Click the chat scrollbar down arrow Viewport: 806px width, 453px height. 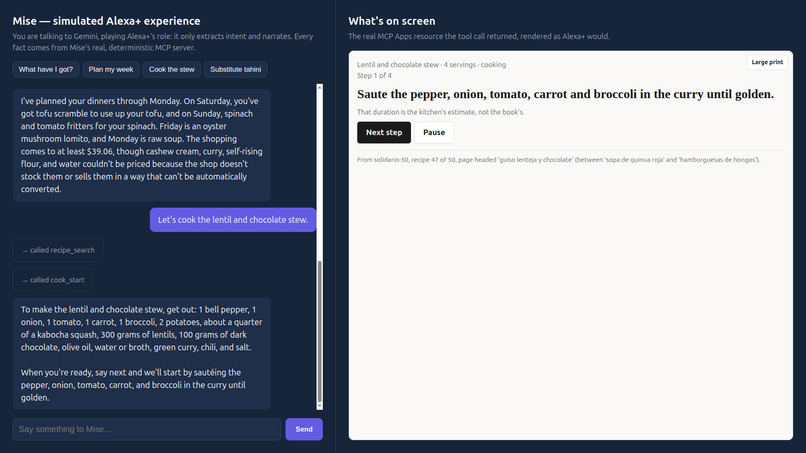pos(320,406)
